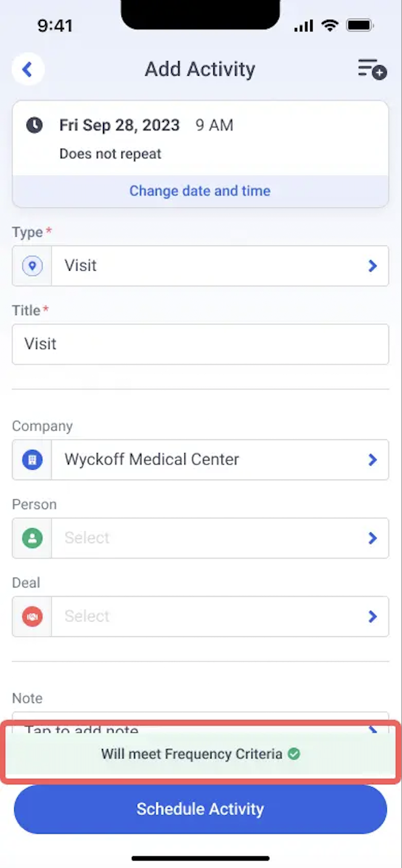Tap the blue company building icon
Screen dimensions: 402x868
pyautogui.click(x=32, y=460)
